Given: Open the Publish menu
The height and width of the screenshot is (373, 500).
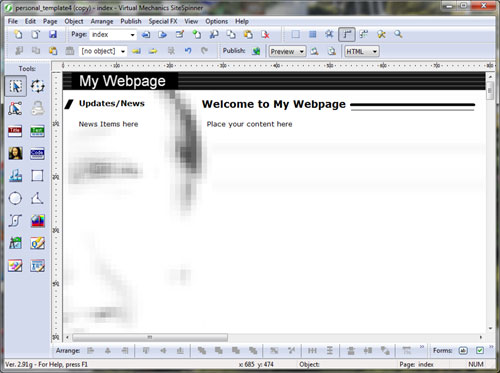Looking at the screenshot, I should pos(131,21).
